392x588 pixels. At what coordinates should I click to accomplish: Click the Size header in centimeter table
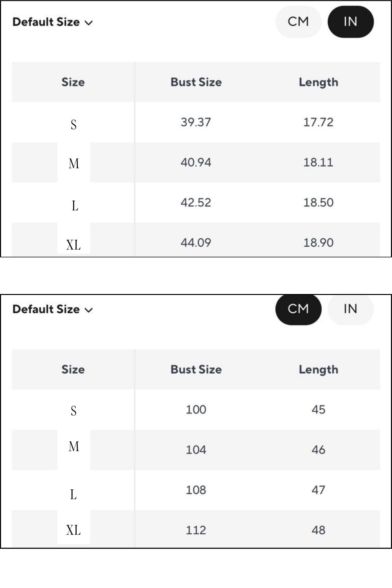point(73,369)
